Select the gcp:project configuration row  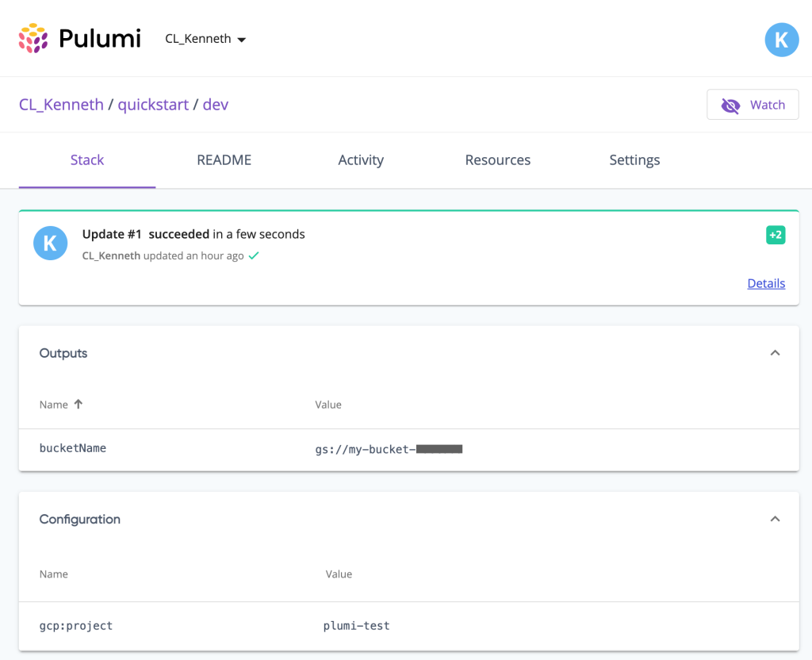[76, 625]
